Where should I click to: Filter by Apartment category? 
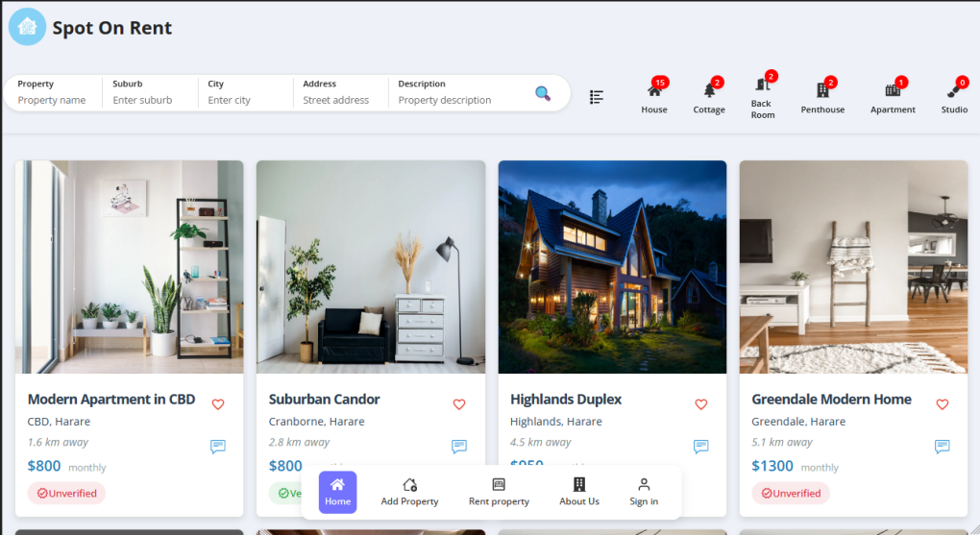click(893, 96)
